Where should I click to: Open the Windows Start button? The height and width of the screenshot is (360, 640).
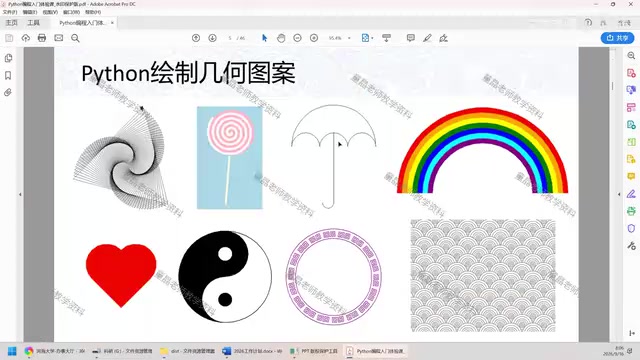pos(12,351)
